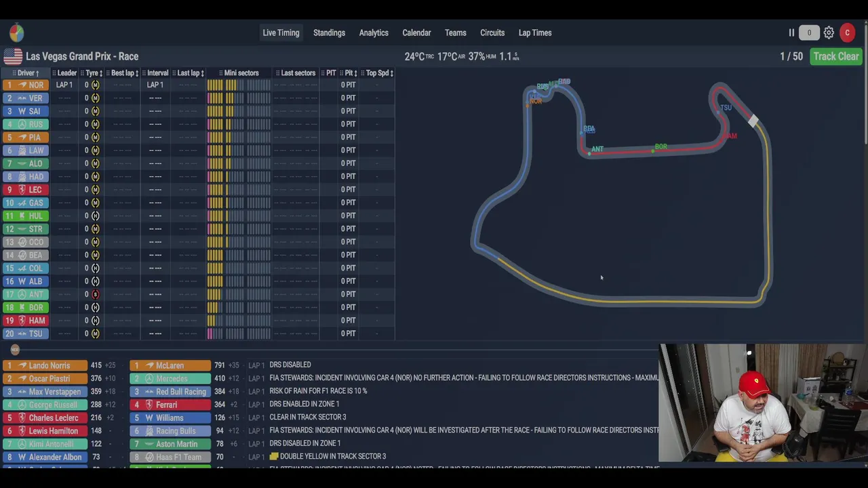Sort by the Best lap column header
The width and height of the screenshot is (868, 488).
[x=123, y=73]
